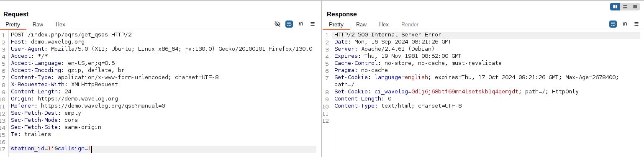Click Origin: https://demo.wavelog.org line

click(x=64, y=99)
